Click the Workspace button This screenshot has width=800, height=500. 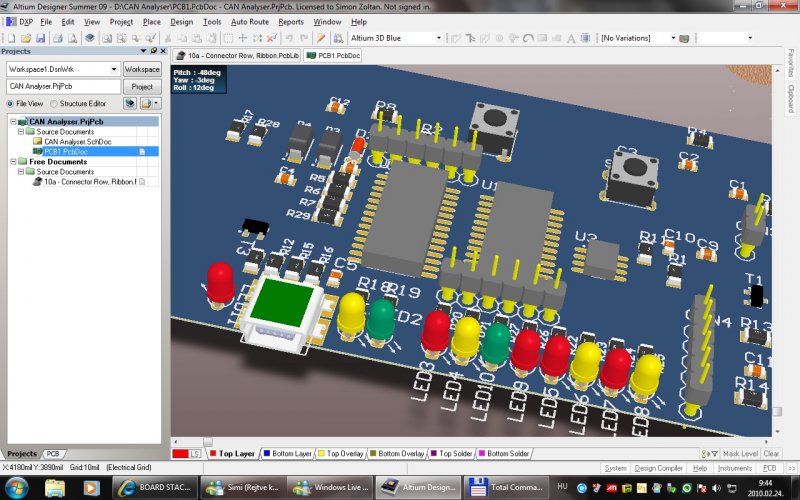(142, 69)
